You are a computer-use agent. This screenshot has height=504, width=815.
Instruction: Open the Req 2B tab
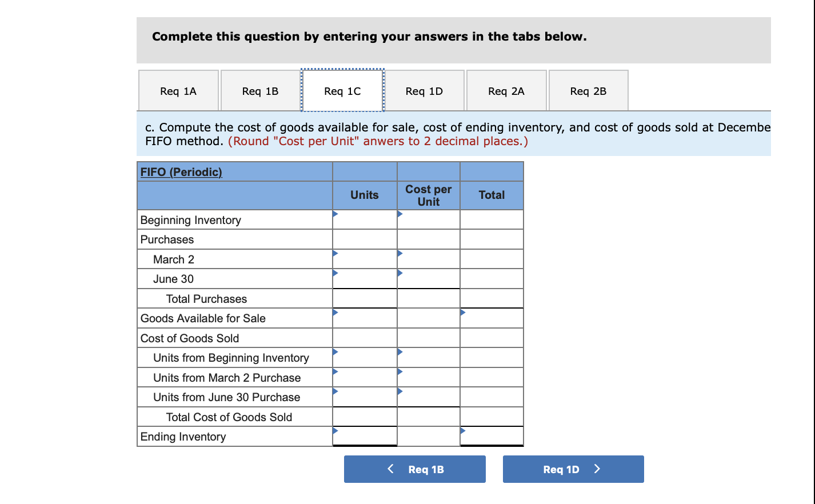pyautogui.click(x=588, y=90)
